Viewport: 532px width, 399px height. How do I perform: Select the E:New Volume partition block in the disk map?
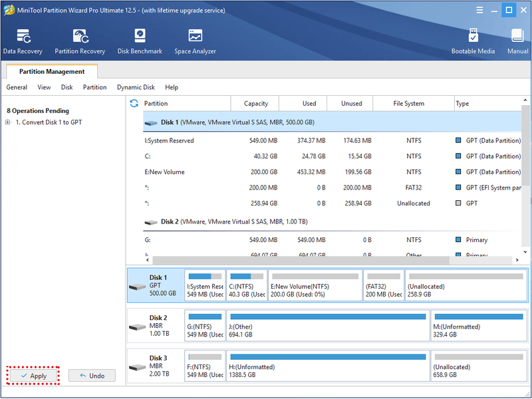(315, 285)
